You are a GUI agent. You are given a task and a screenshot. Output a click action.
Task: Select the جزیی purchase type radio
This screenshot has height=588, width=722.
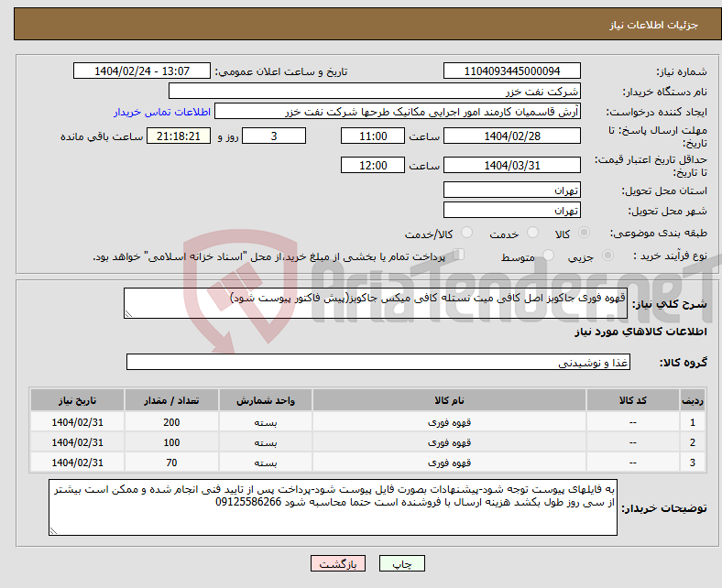(607, 256)
